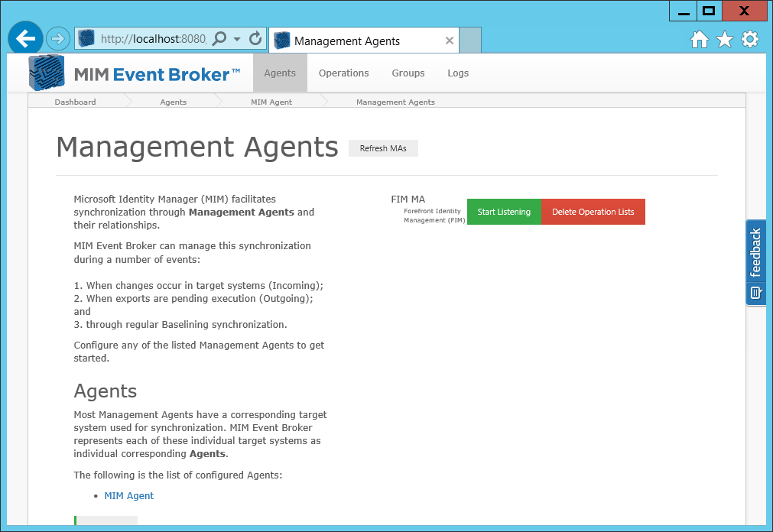The image size is (773, 532).
Task: Open Favorites star icon
Action: [725, 40]
